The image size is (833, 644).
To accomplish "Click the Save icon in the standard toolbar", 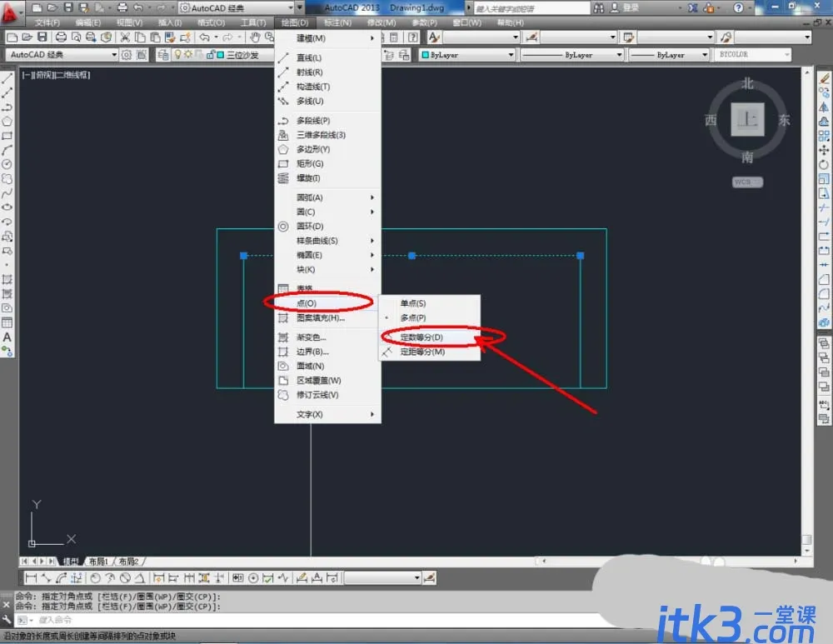I will 42,37.
